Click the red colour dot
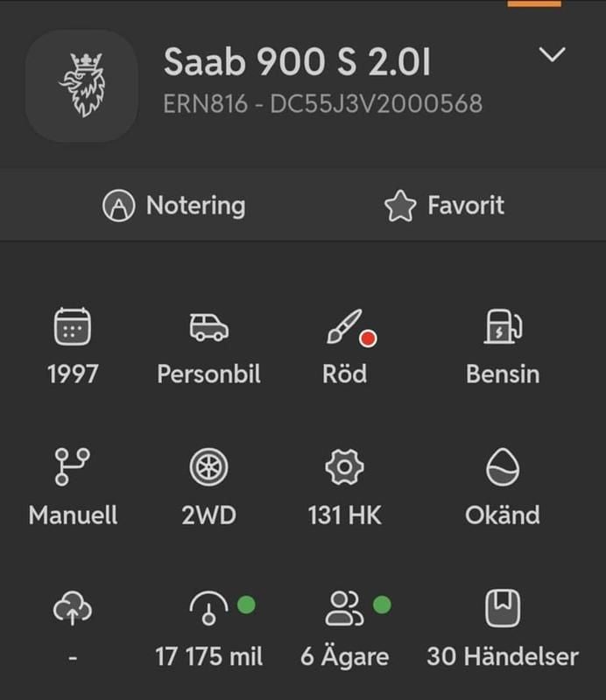 [x=368, y=339]
